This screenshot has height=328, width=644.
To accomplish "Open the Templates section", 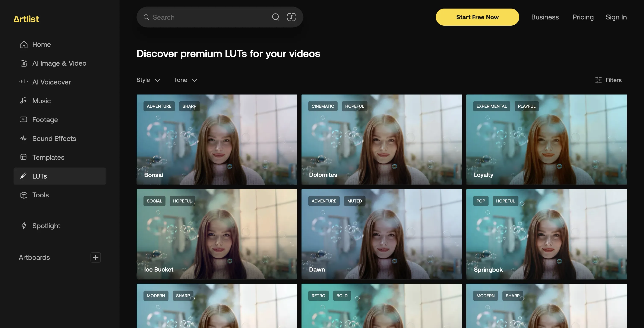I will coord(48,157).
